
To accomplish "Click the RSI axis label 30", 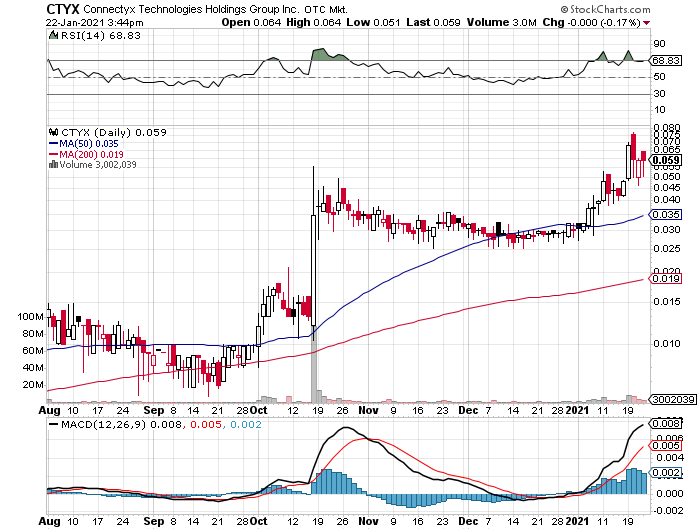I will [659, 93].
